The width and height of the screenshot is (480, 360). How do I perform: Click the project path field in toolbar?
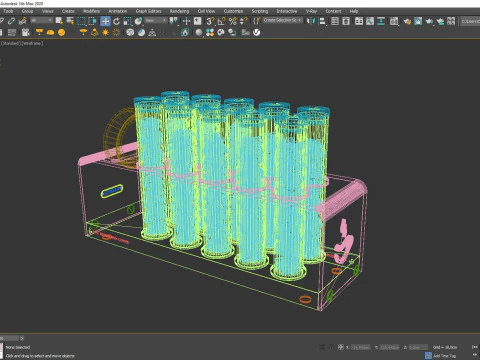click(471, 21)
